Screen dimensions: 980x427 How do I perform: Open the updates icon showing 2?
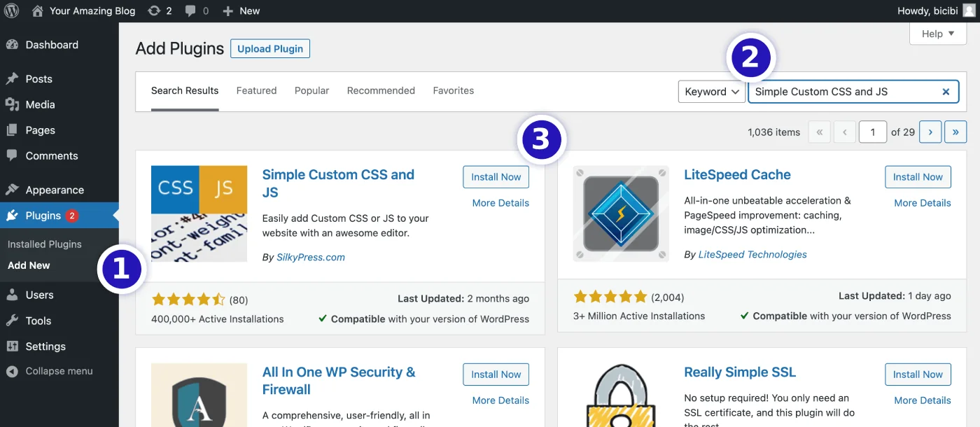tap(153, 10)
